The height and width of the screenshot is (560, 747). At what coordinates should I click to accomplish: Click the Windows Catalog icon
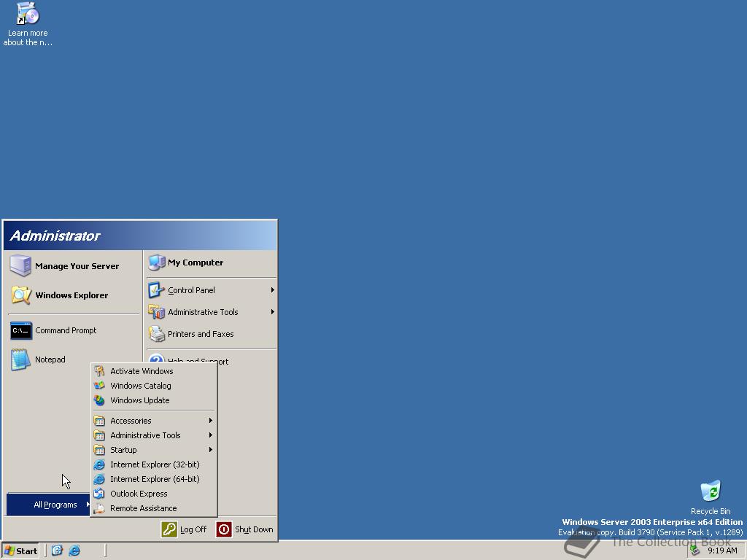pos(99,386)
